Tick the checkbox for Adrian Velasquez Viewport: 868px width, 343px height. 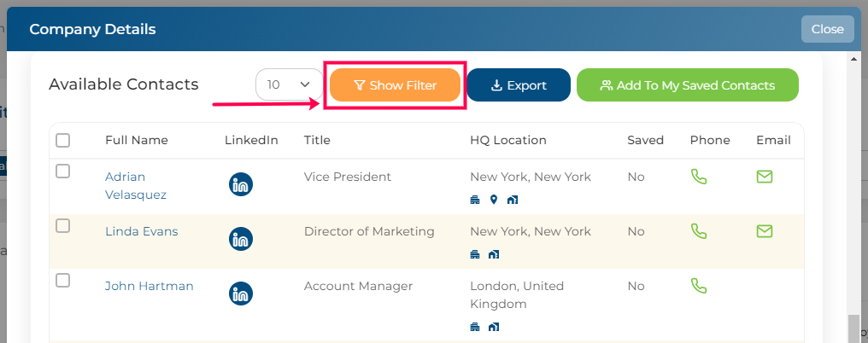point(63,171)
